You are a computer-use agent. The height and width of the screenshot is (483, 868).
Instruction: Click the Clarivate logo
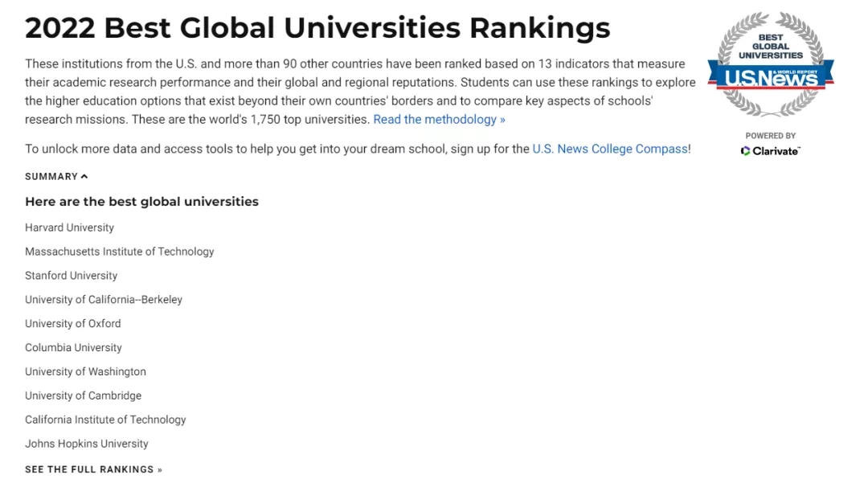[771, 151]
